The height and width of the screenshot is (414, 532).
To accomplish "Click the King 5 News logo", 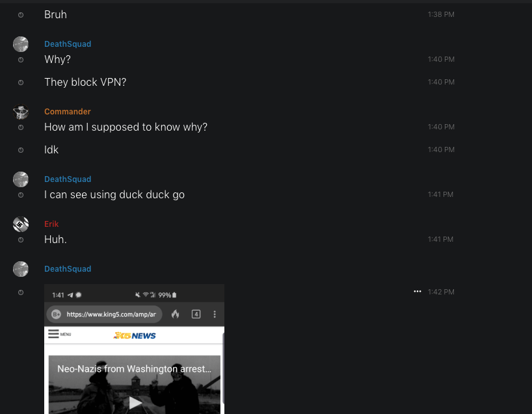I will point(135,335).
